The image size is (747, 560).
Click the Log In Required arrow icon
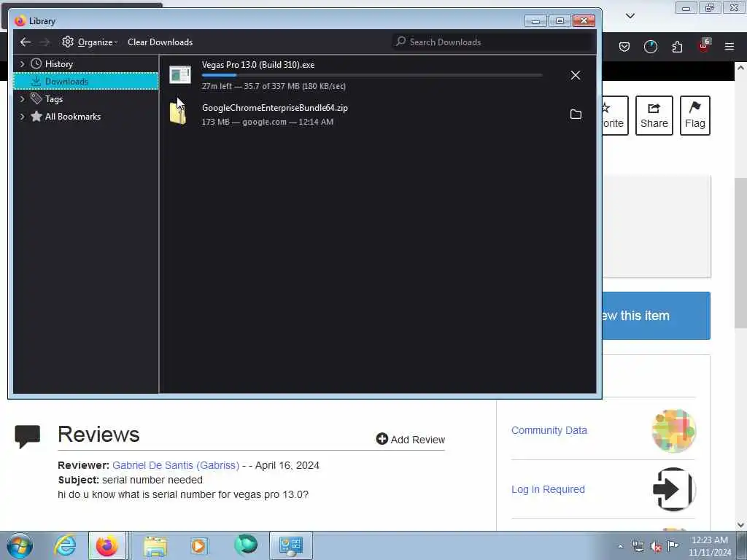pyautogui.click(x=673, y=489)
